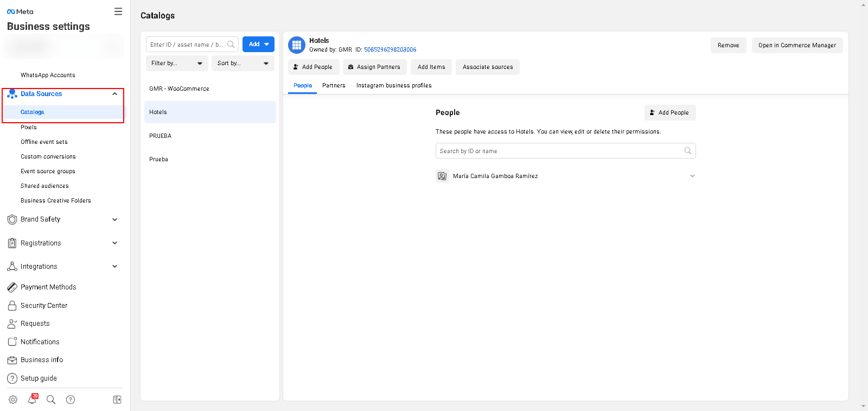Click Add People in the top toolbar
The height and width of the screenshot is (411, 868).
314,67
